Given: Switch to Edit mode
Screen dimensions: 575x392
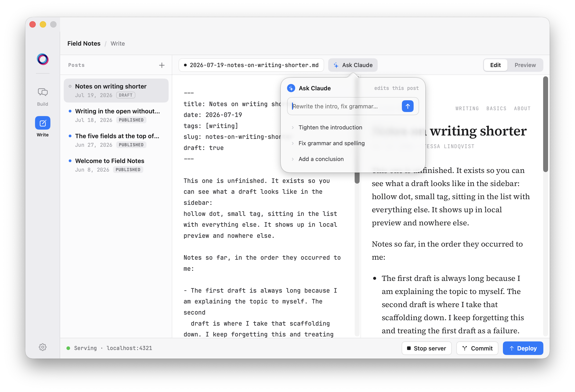Looking at the screenshot, I should click(x=495, y=65).
